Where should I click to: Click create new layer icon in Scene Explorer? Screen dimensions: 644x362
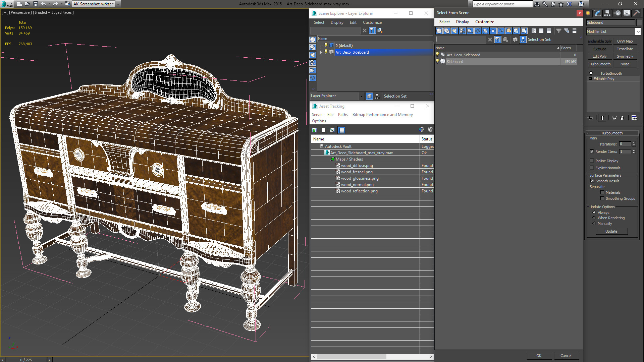(380, 31)
